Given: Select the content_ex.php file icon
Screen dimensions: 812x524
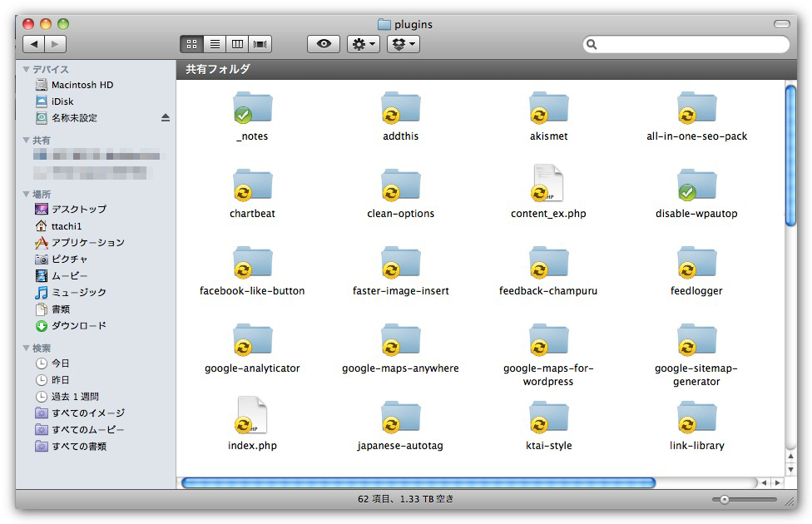Looking at the screenshot, I should [x=547, y=184].
